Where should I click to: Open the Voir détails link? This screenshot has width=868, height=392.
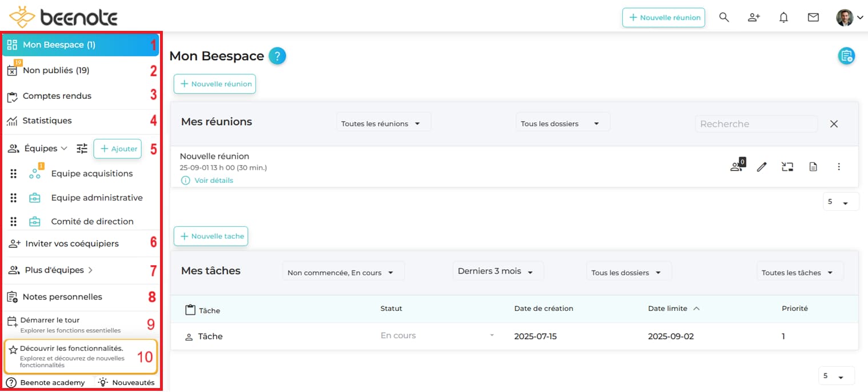point(214,181)
